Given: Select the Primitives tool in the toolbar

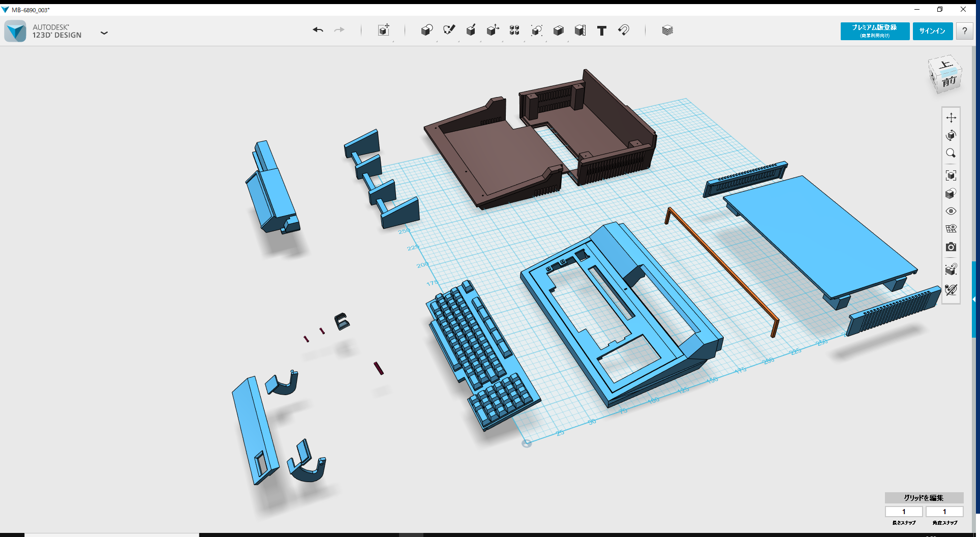Looking at the screenshot, I should [427, 31].
